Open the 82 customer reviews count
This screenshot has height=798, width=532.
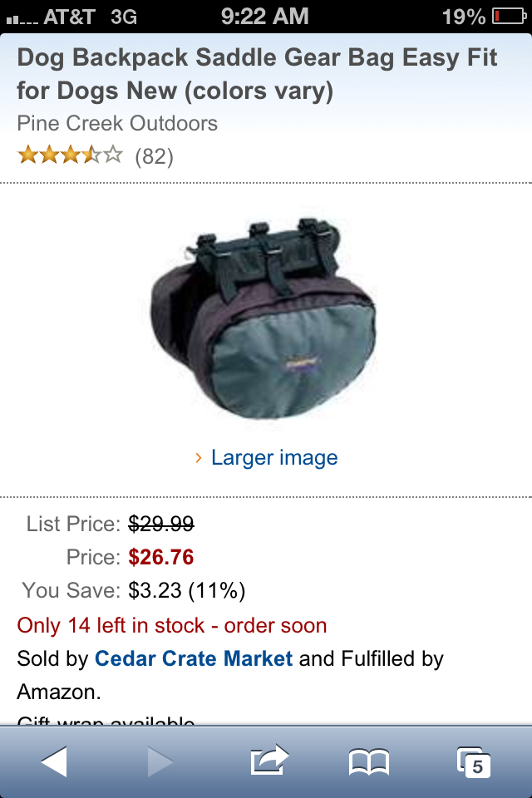pyautogui.click(x=155, y=156)
